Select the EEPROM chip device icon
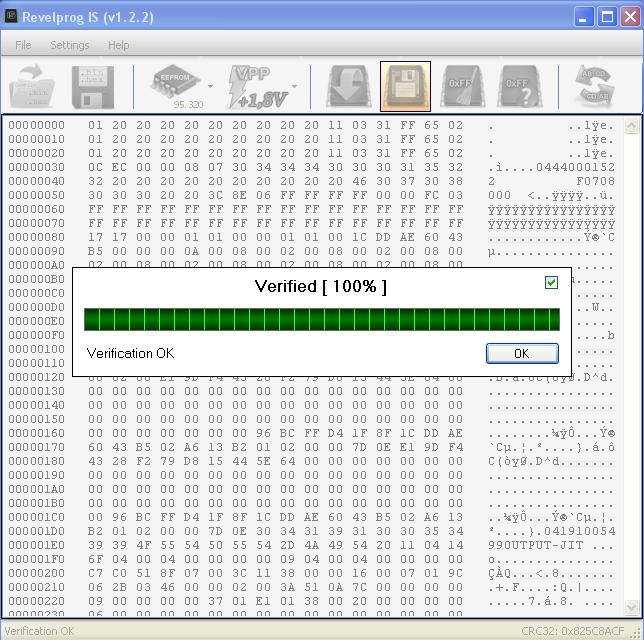 tap(177, 82)
